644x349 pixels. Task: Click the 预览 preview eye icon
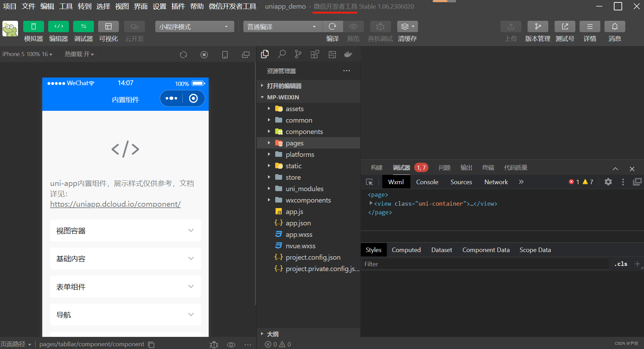[354, 27]
